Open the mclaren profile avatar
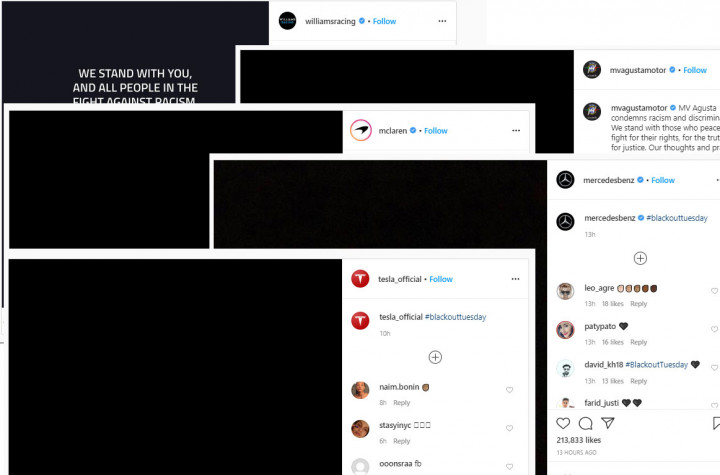 (361, 130)
